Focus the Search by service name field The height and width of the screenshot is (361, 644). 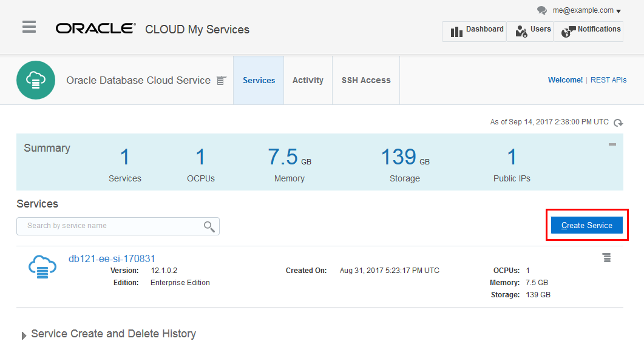pyautogui.click(x=118, y=226)
